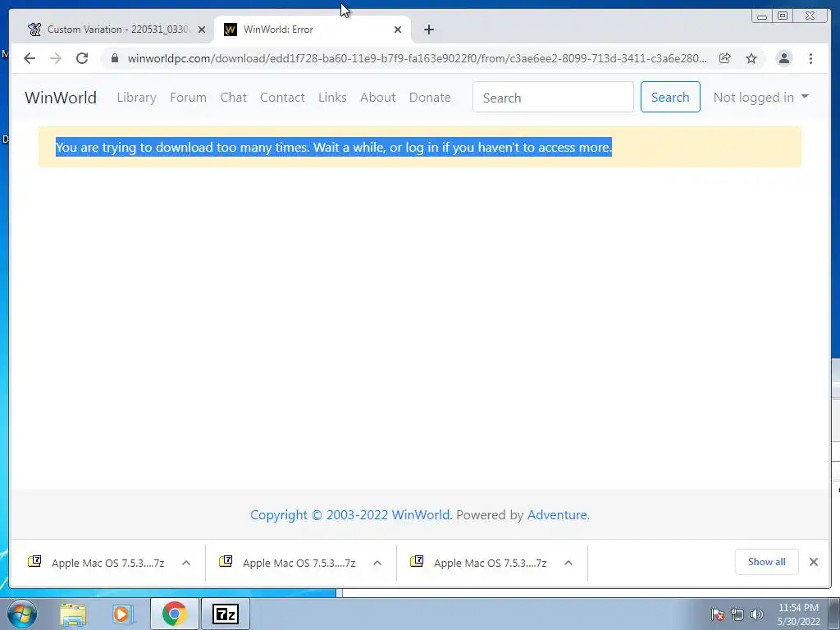Close the WinWorld: Error tab
840x630 pixels.
coord(398,30)
